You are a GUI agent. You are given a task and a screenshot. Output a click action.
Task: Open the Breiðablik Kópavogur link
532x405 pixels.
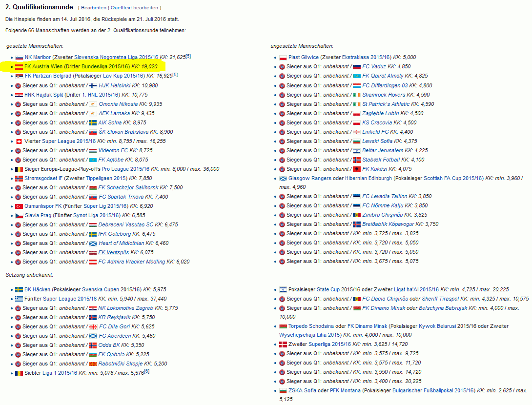tap(388, 224)
